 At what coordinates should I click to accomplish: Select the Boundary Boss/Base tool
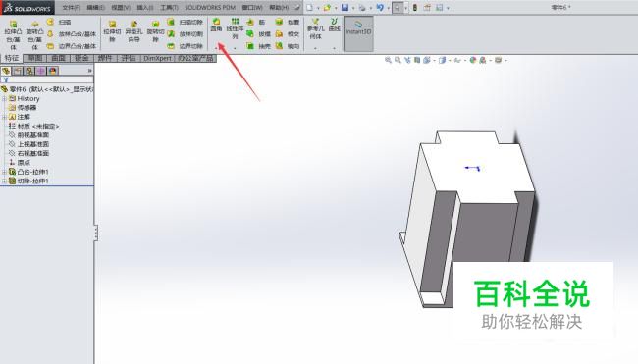[x=72, y=46]
